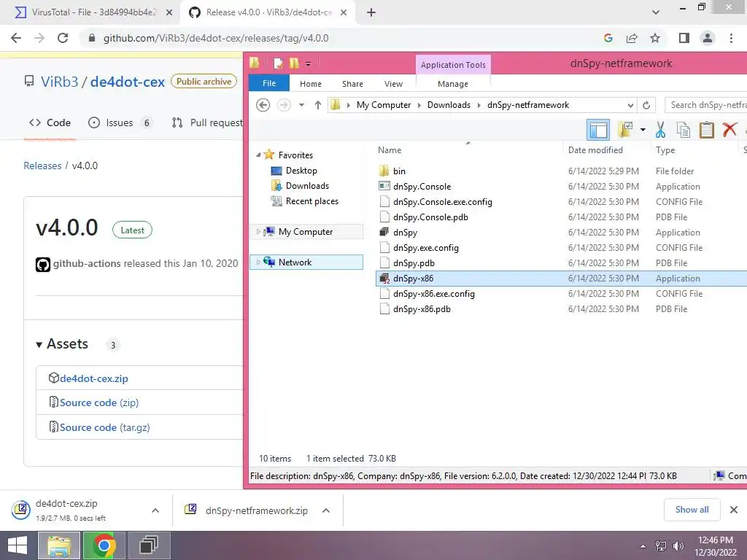The image size is (747, 560).
Task: Collapse the Assets section
Action: 62,344
